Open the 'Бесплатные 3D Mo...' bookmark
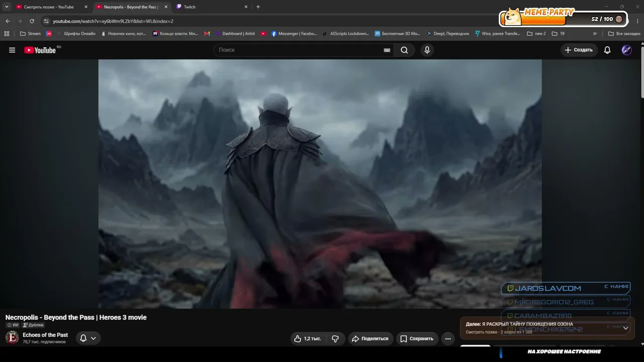This screenshot has height=362, width=644. tap(397, 34)
